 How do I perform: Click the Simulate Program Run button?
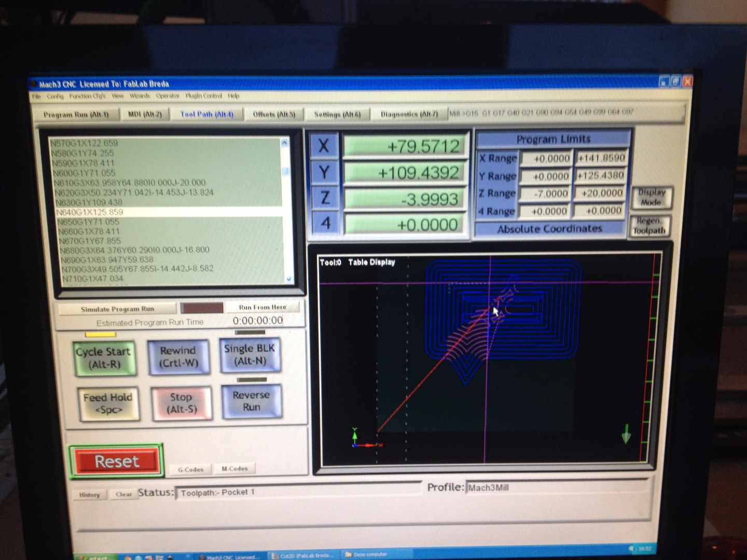point(117,309)
